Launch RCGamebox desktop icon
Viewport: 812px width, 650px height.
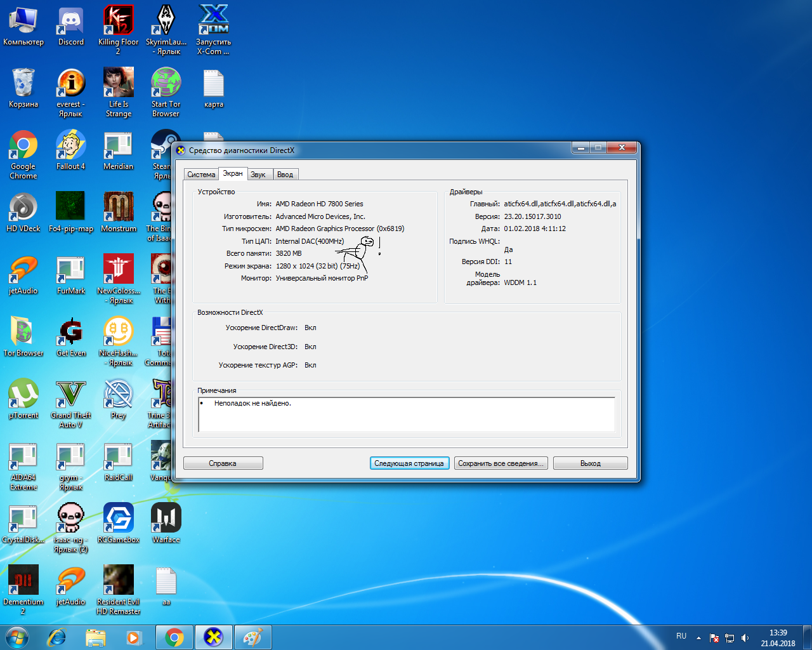pyautogui.click(x=119, y=523)
